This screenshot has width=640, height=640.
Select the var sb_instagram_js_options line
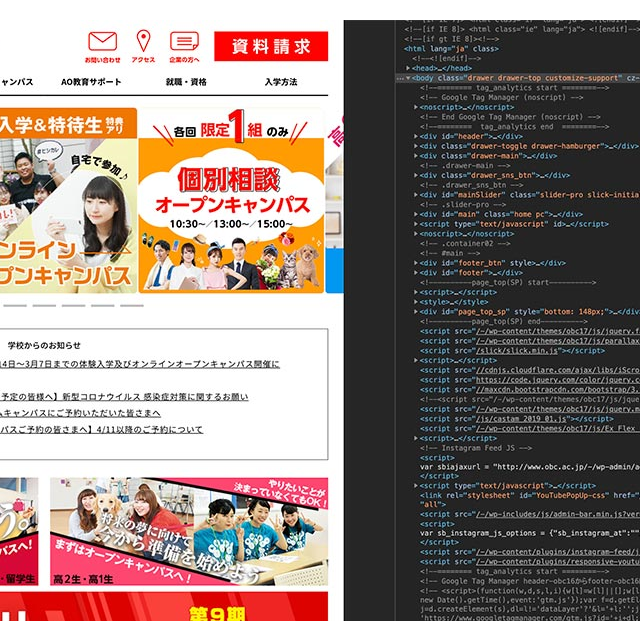pyautogui.click(x=530, y=533)
